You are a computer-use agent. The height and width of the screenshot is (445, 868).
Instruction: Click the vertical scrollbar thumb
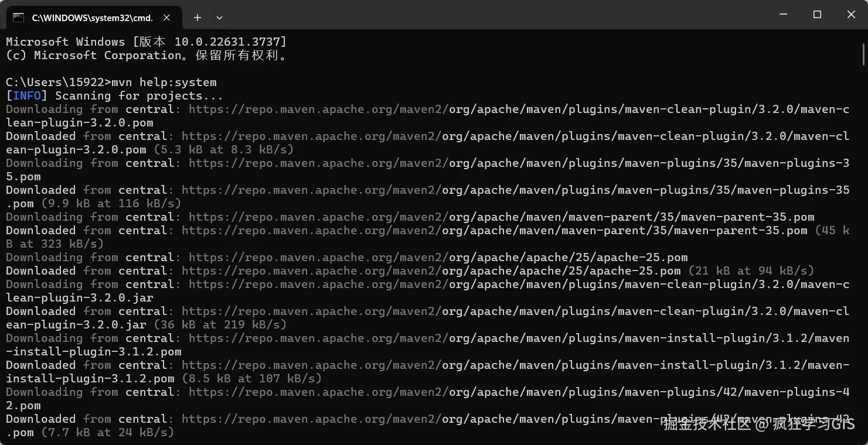pos(863,53)
